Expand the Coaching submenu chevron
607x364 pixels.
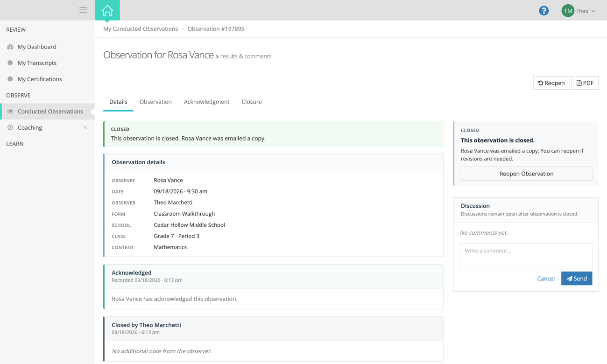tap(86, 127)
